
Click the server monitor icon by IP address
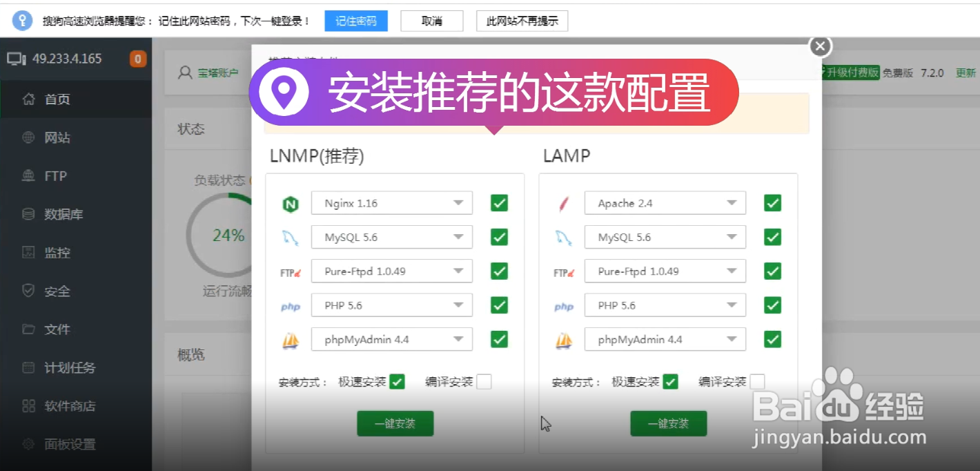tap(17, 59)
